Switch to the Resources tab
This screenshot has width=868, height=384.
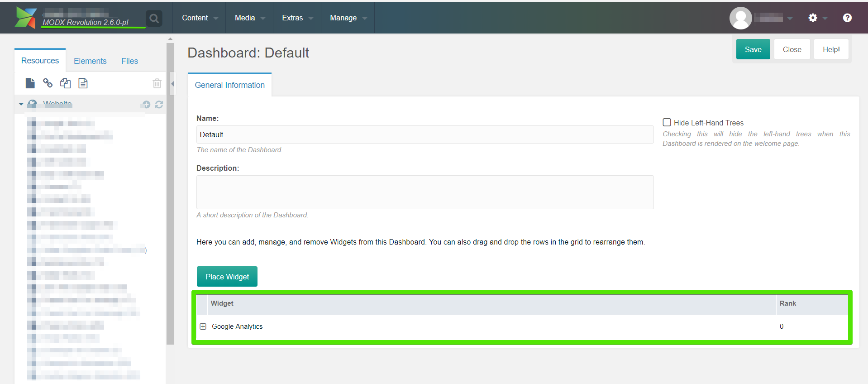click(40, 61)
